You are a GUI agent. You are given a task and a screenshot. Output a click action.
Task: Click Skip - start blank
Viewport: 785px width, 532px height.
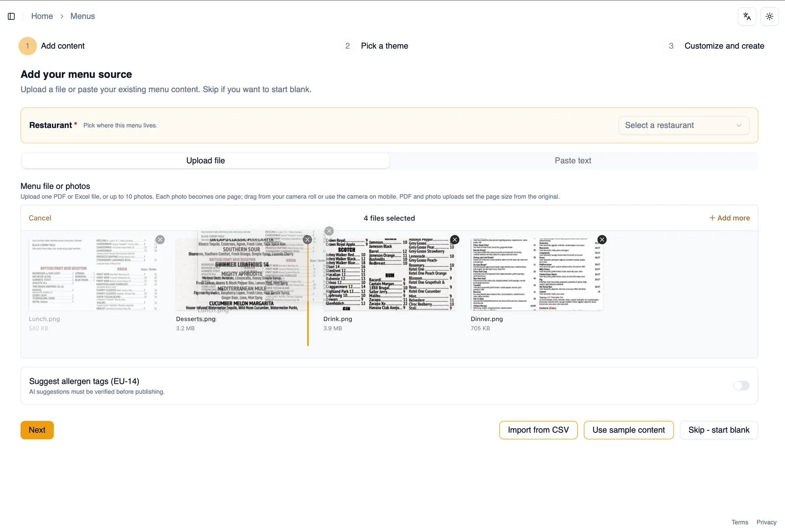(x=719, y=430)
